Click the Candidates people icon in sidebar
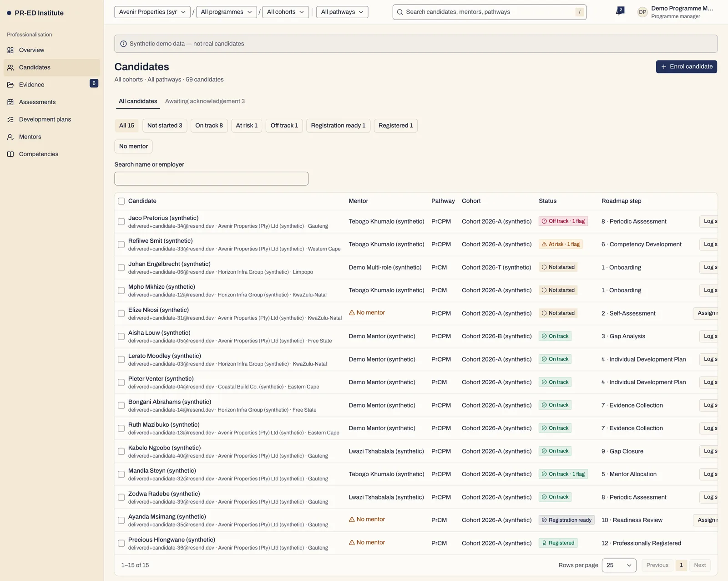The height and width of the screenshot is (581, 728). [x=10, y=67]
